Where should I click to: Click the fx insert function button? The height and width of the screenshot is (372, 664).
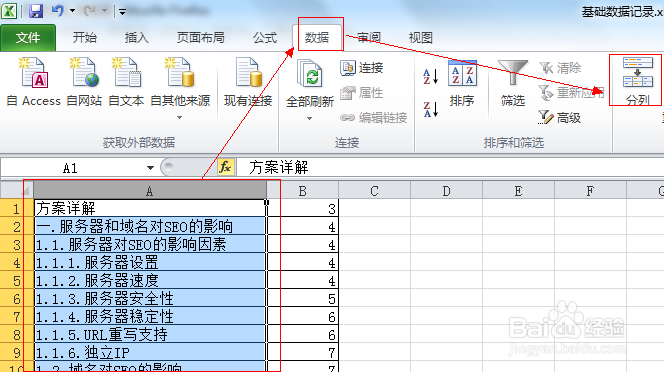coord(225,167)
